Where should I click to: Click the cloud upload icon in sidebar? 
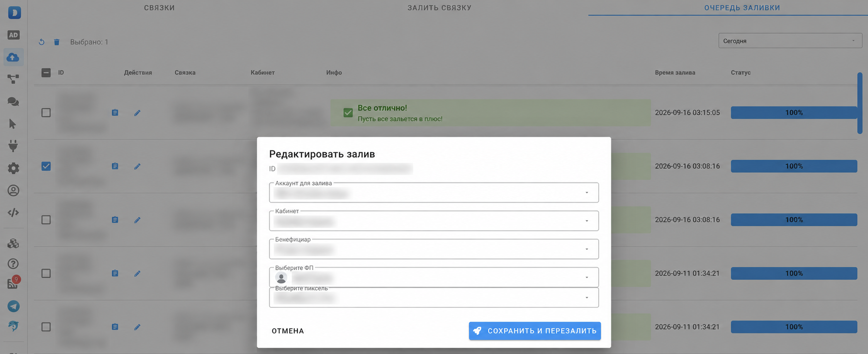pyautogui.click(x=13, y=57)
